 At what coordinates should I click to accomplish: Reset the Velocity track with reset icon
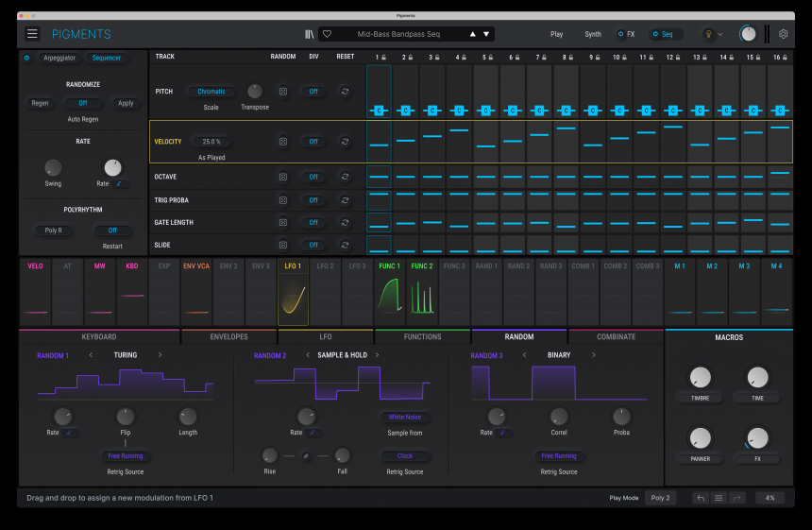pyautogui.click(x=345, y=142)
